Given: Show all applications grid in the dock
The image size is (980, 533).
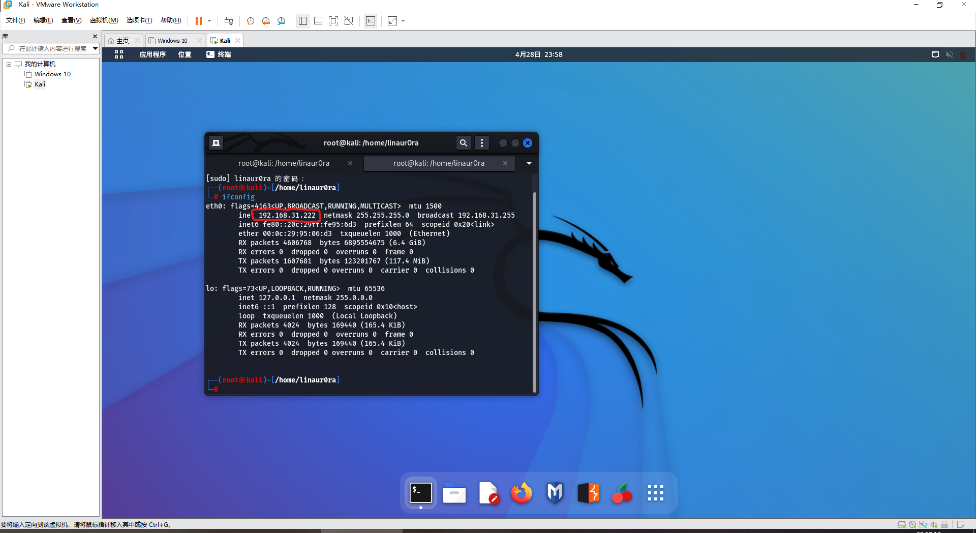Looking at the screenshot, I should pyautogui.click(x=656, y=493).
